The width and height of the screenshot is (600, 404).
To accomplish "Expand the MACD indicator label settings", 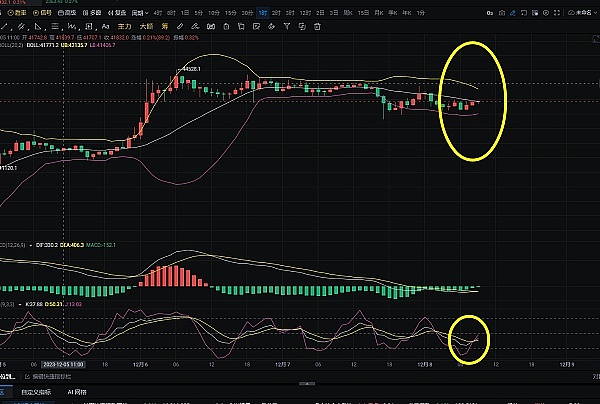I will coord(8,242).
